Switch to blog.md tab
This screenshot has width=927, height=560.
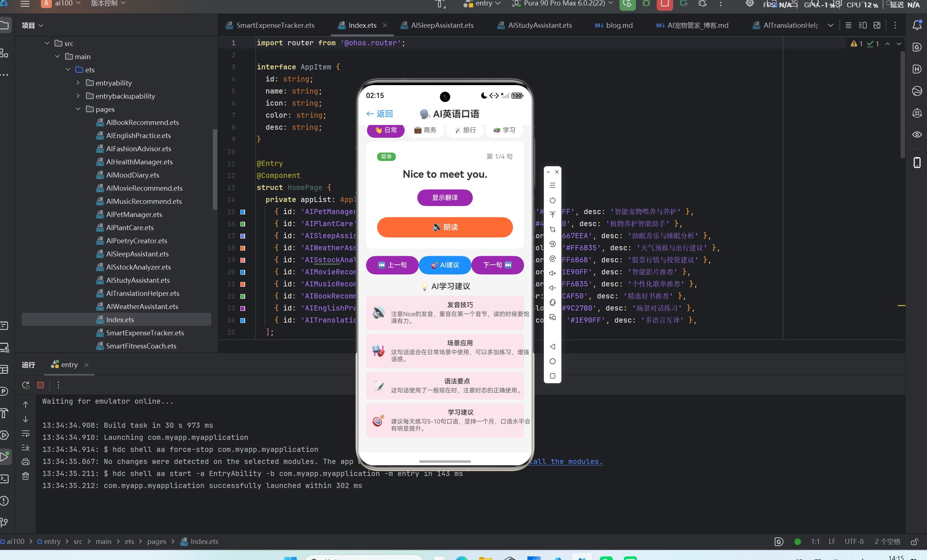tap(614, 25)
